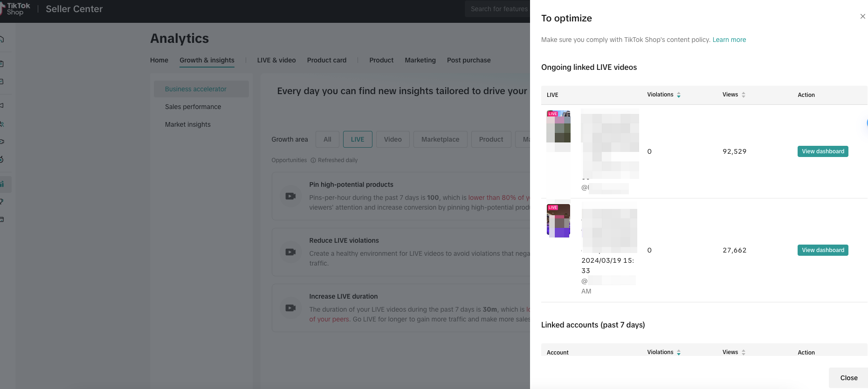Open the Learn more content policy link
868x389 pixels.
click(x=729, y=40)
